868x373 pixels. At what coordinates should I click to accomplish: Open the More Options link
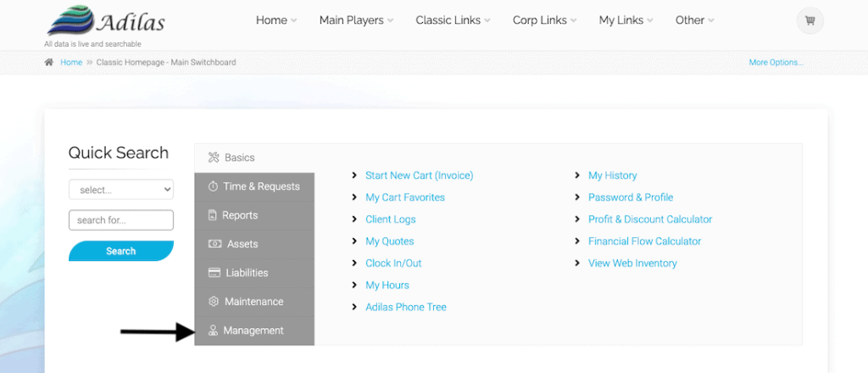click(776, 63)
